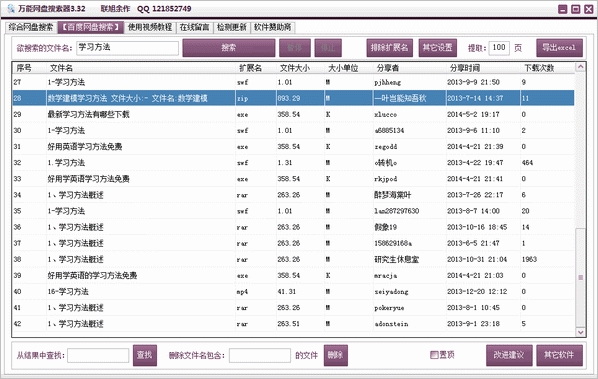
Task: Click the 删除文件名包含 input field
Action: pos(260,355)
